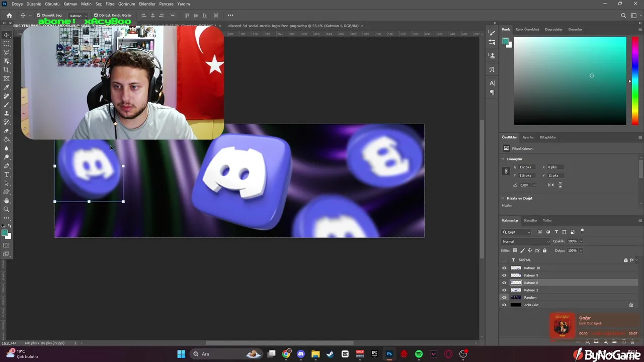Select the Pen tool
This screenshot has width=644, height=362.
(7, 166)
